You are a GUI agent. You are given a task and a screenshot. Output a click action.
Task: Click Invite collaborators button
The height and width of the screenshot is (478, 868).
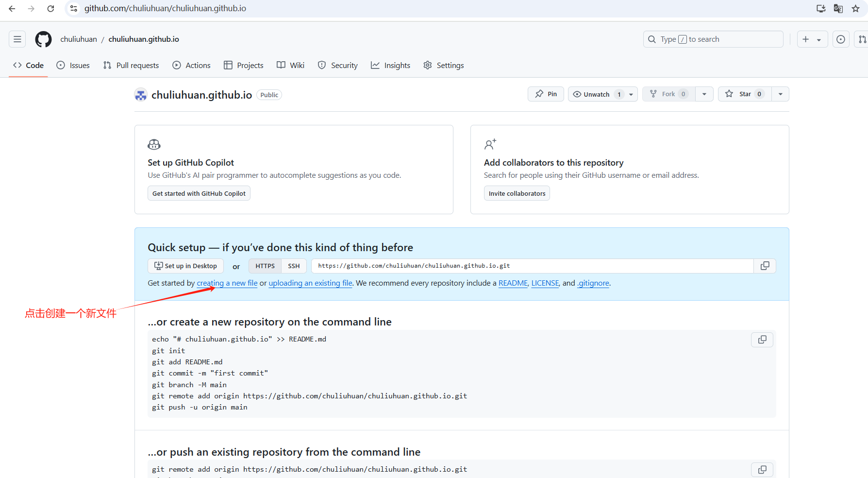517,193
